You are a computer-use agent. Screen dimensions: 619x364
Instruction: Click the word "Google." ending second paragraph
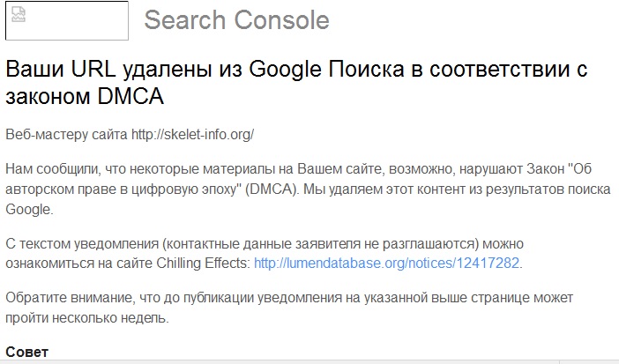[28, 210]
